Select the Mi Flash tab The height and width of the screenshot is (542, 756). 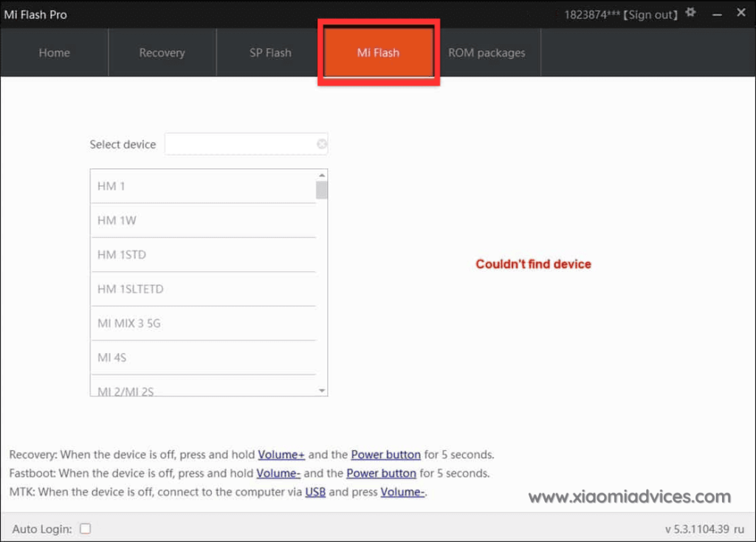[x=379, y=52]
